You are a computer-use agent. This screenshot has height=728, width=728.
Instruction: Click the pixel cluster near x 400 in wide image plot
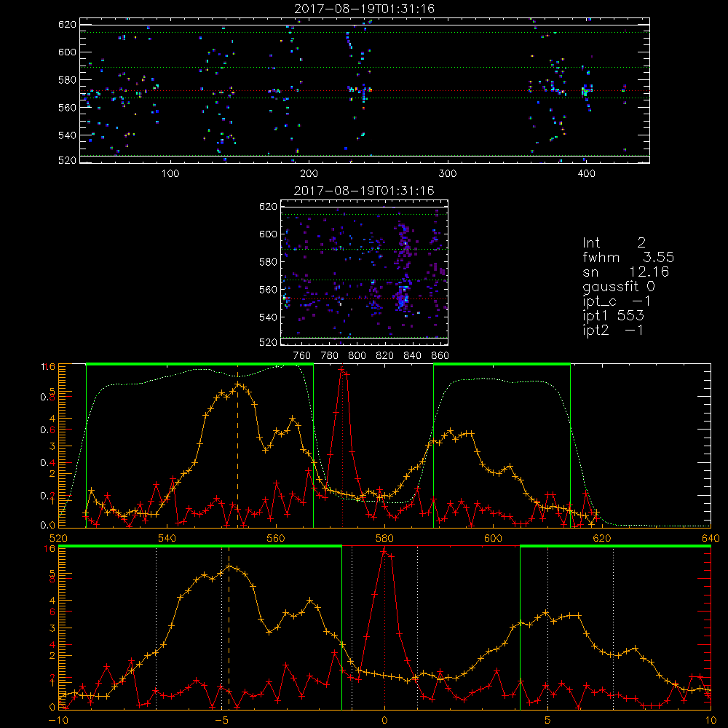pos(587,90)
